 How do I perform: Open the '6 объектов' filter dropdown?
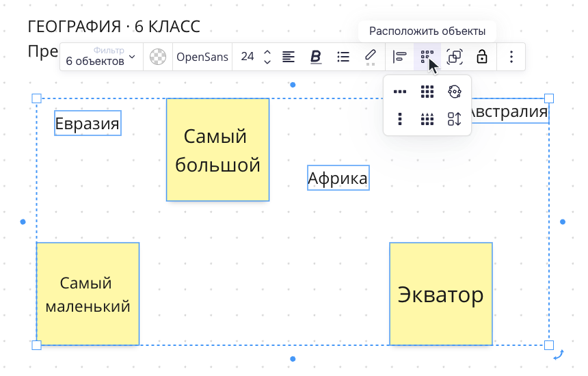pos(101,57)
